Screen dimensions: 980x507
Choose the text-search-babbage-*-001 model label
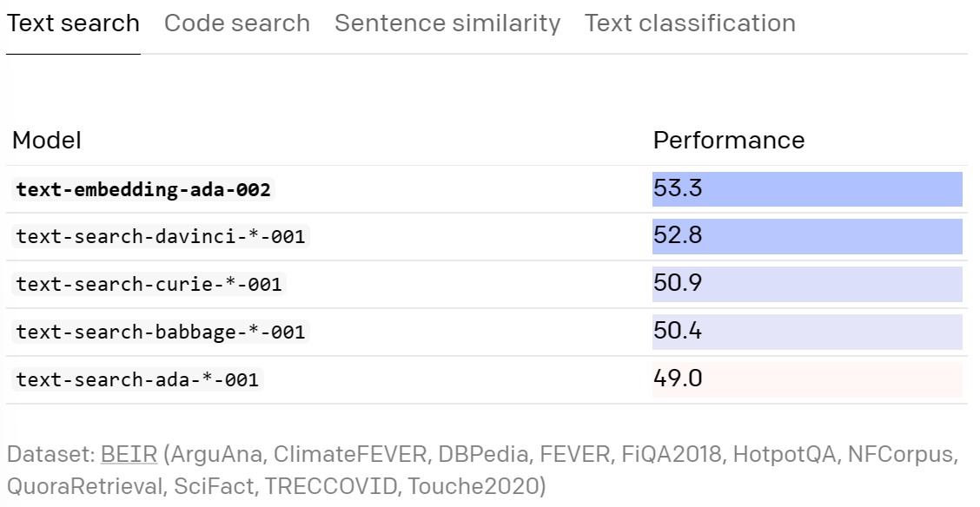tap(161, 332)
